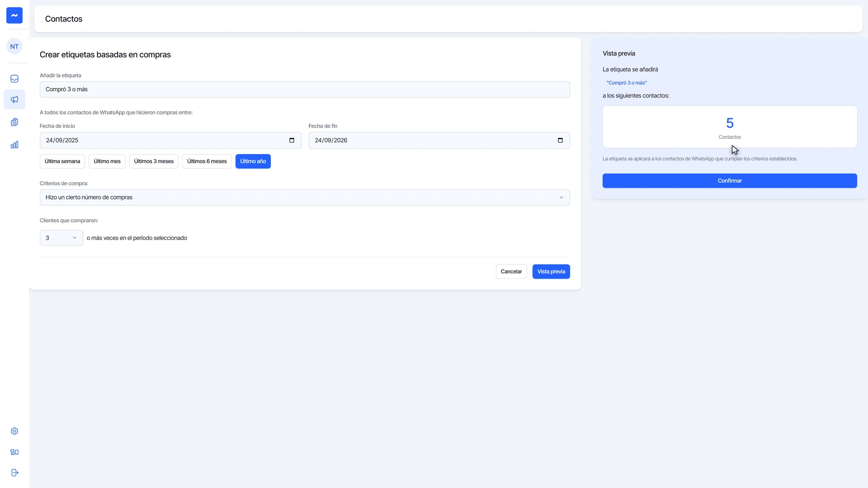Expand the Criterios de compra dropdown
Screen dimensions: 868x488
click(305, 197)
